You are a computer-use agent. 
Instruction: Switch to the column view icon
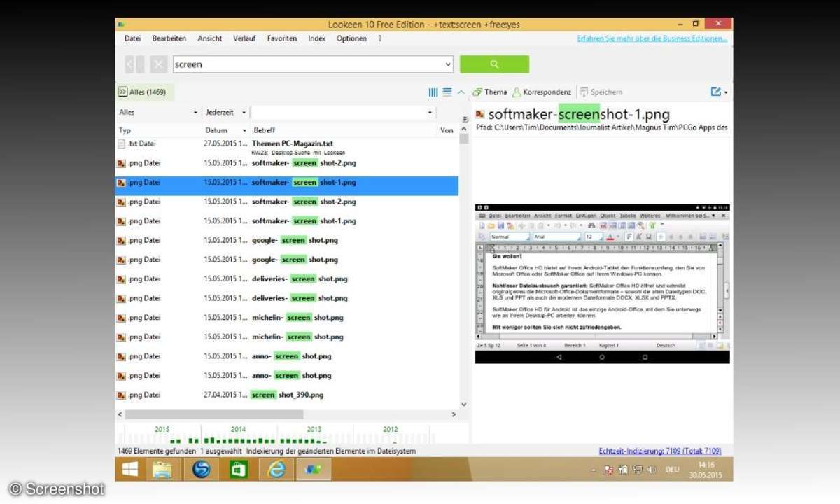tap(433, 92)
